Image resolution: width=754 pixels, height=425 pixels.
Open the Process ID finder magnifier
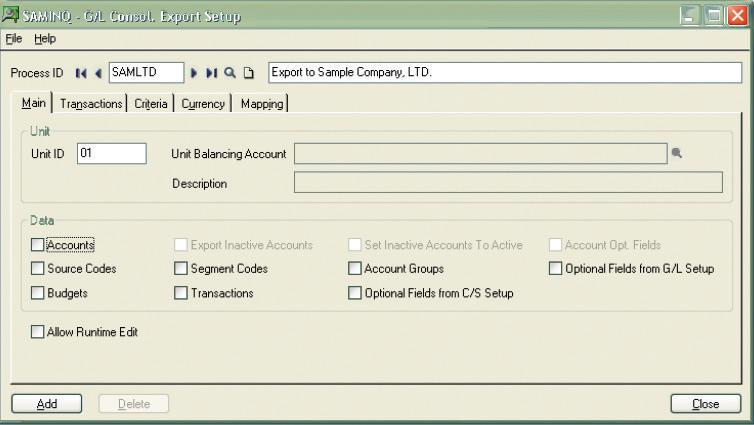[x=230, y=73]
